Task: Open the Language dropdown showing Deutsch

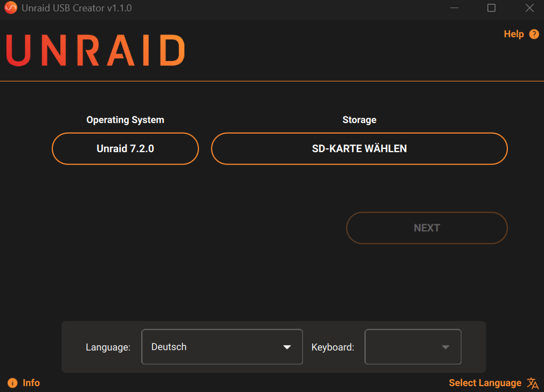Action: coord(222,347)
